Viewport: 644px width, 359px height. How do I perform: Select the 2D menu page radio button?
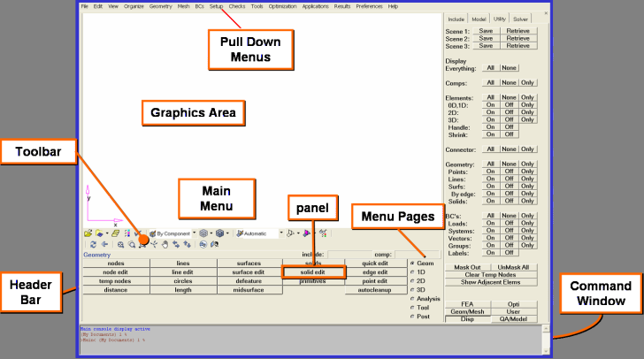point(412,280)
